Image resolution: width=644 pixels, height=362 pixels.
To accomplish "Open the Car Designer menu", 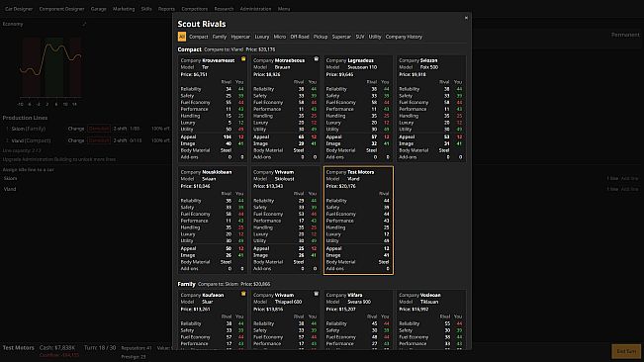I will (19, 9).
